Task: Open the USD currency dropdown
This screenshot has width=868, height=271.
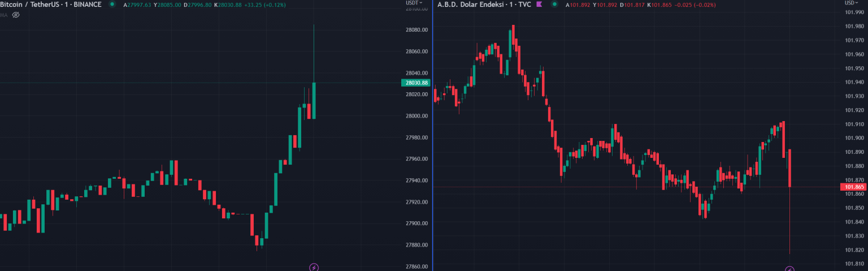Action: tap(851, 3)
